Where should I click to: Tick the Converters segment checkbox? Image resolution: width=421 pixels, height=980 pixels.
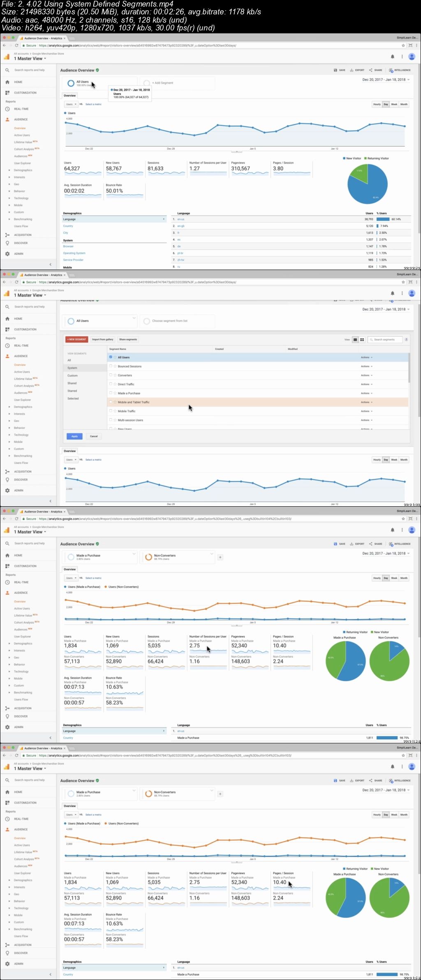(x=111, y=375)
